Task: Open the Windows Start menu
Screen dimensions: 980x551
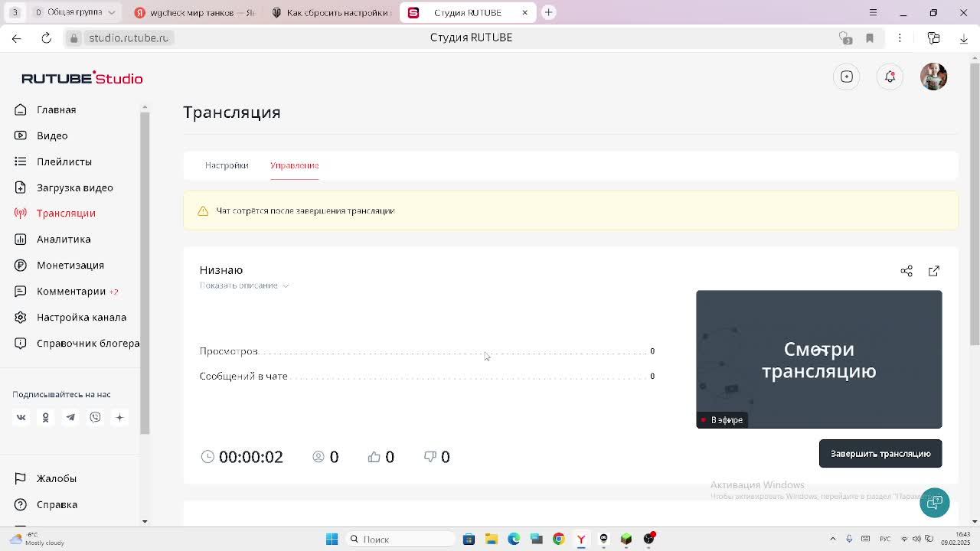Action: point(332,539)
